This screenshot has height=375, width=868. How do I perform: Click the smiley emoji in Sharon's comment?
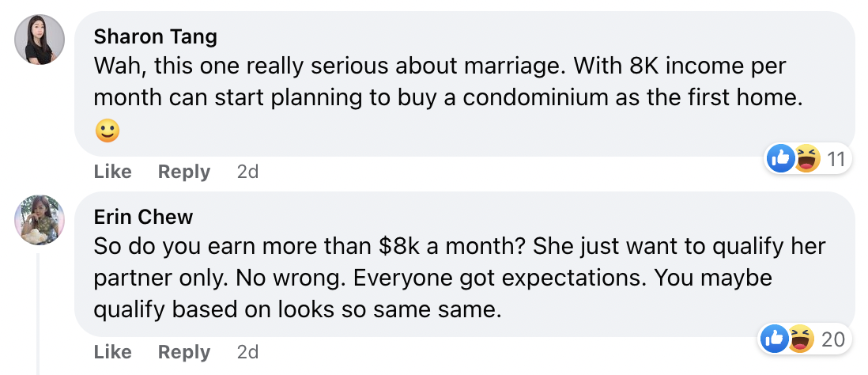107,130
